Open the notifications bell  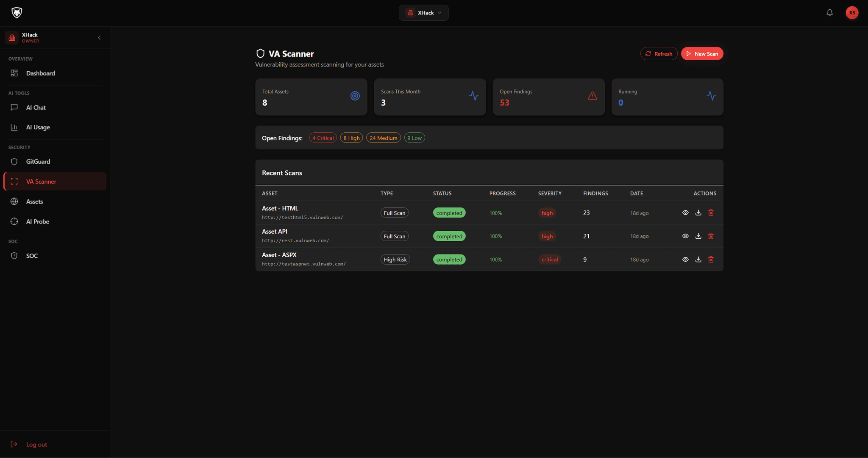click(x=830, y=13)
